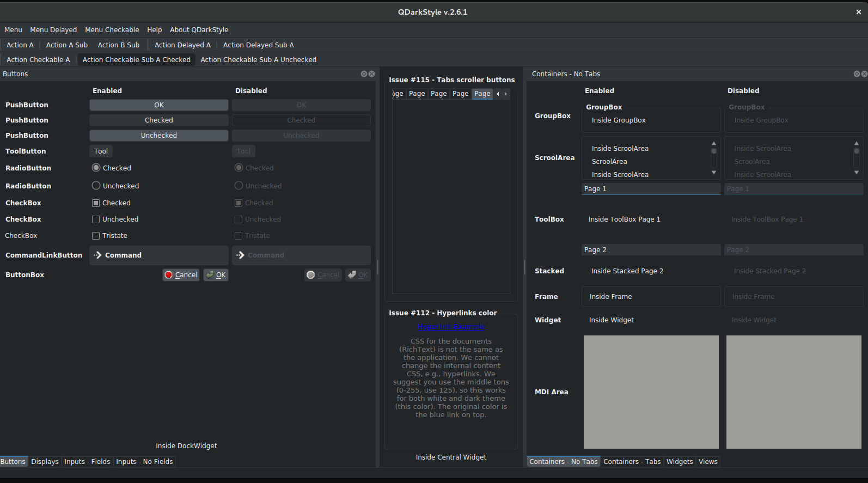
Task: Toggle the enabled Checked push button
Action: tap(159, 120)
